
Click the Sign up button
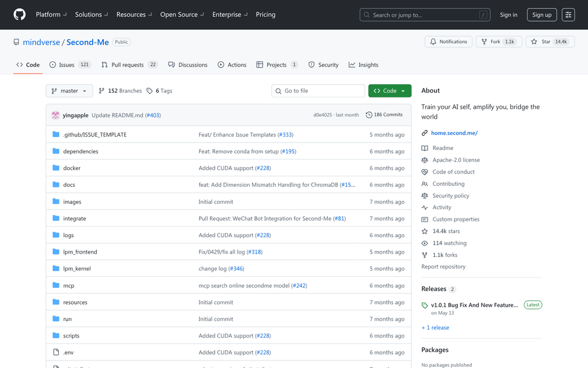click(541, 15)
